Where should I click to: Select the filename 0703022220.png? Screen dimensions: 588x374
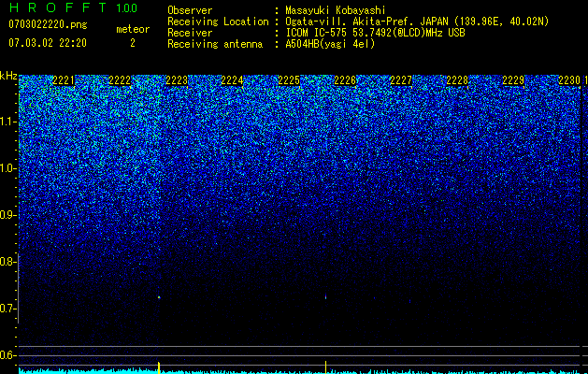[48, 25]
